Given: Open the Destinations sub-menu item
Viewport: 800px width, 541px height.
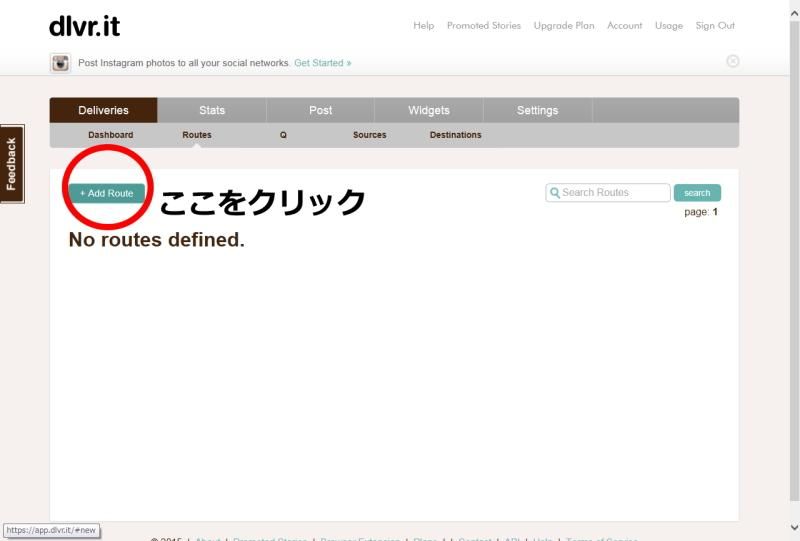Looking at the screenshot, I should click(x=456, y=135).
